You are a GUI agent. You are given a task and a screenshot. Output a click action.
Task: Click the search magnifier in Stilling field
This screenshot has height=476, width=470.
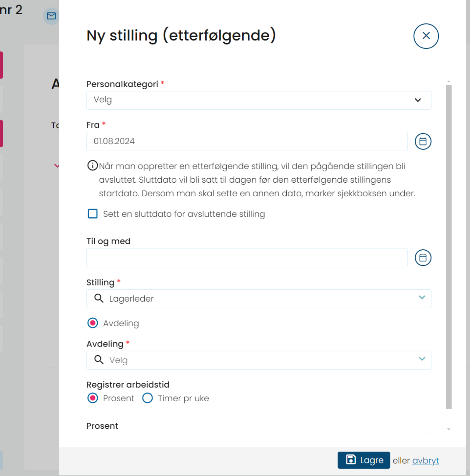tap(99, 298)
